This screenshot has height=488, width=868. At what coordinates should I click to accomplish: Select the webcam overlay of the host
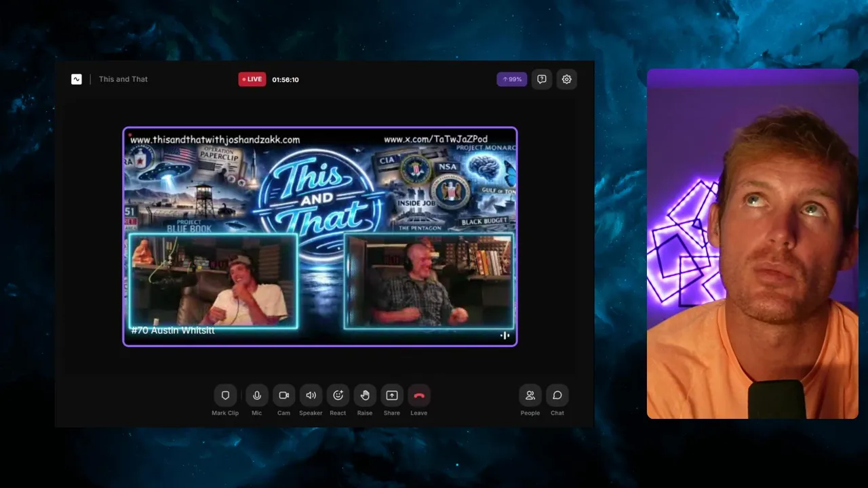(753, 244)
